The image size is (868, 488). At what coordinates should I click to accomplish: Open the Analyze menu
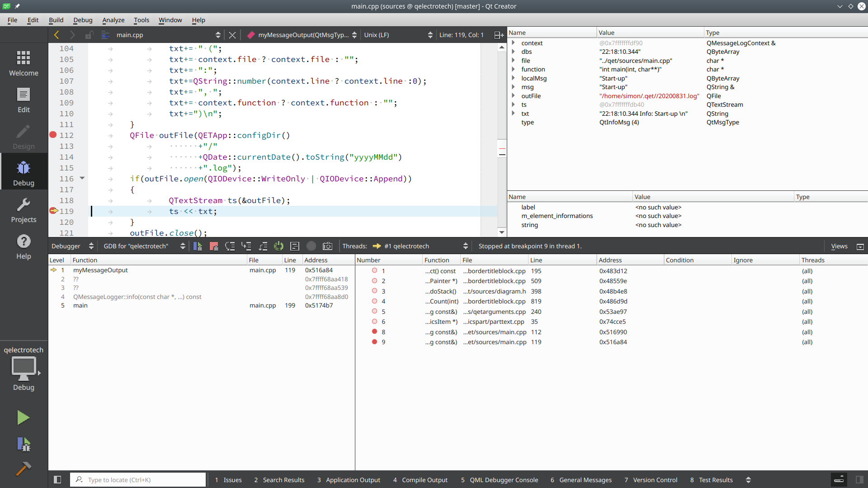[x=113, y=20]
